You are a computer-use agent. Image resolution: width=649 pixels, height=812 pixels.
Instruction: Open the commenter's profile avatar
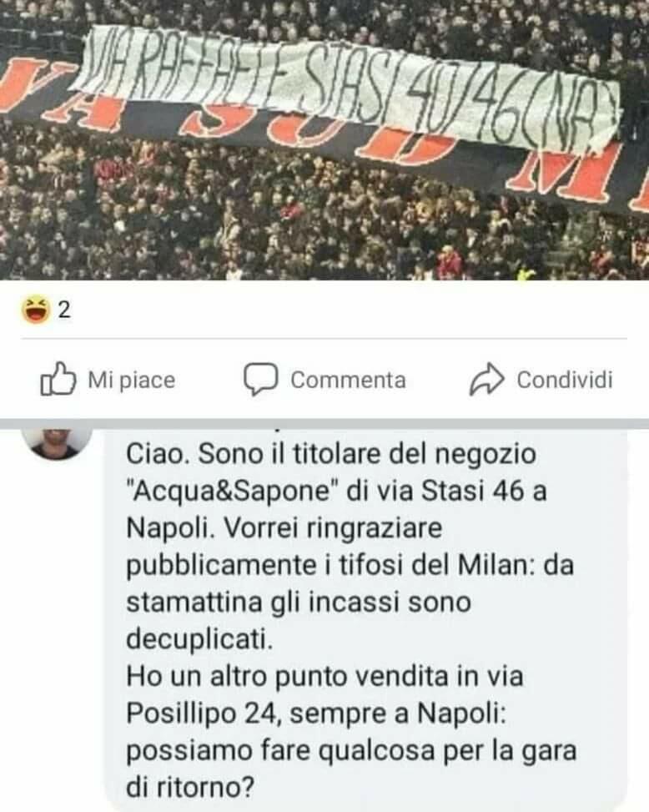[x=57, y=444]
